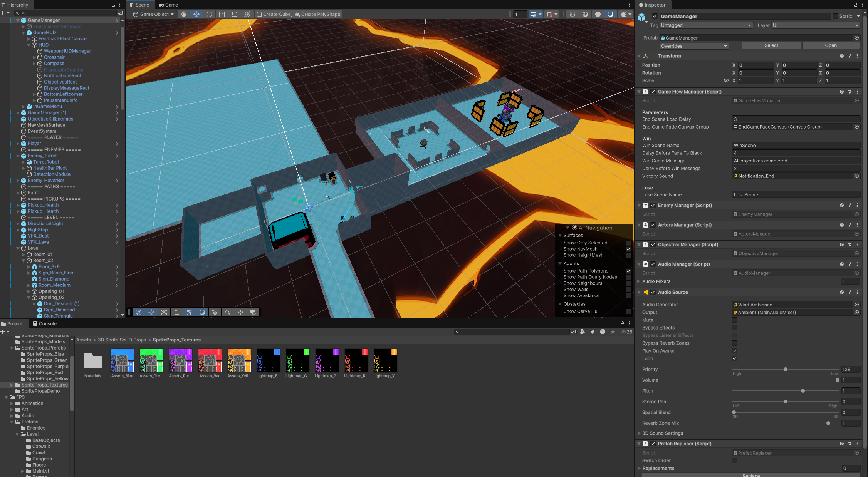The width and height of the screenshot is (868, 477).
Task: Collapse the Enemy_Turret hierarchy item
Action: click(18, 156)
